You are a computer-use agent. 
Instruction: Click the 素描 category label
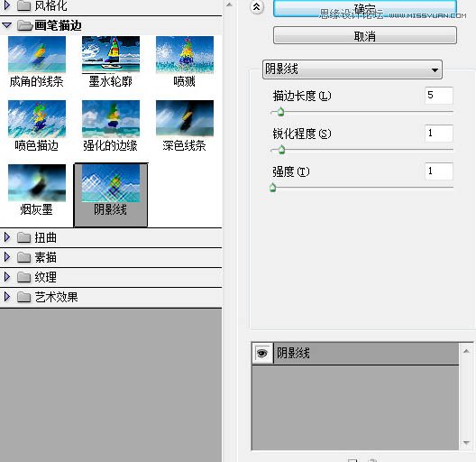pyautogui.click(x=46, y=257)
